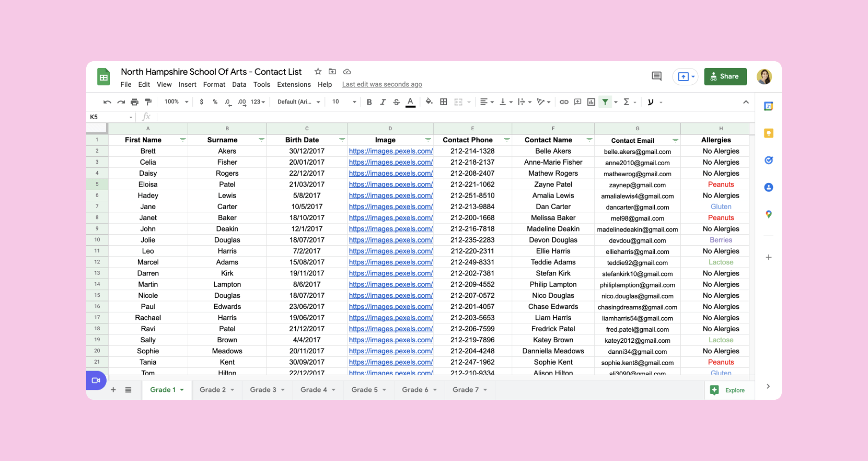The width and height of the screenshot is (868, 461).
Task: Toggle Strikethrough formatting
Action: 396,102
